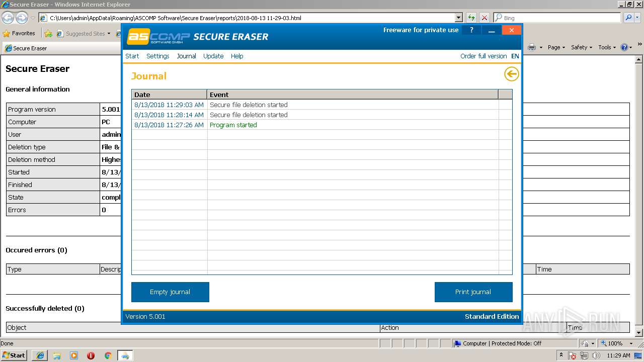
Task: Click the Empty journal button
Action: coord(170,292)
